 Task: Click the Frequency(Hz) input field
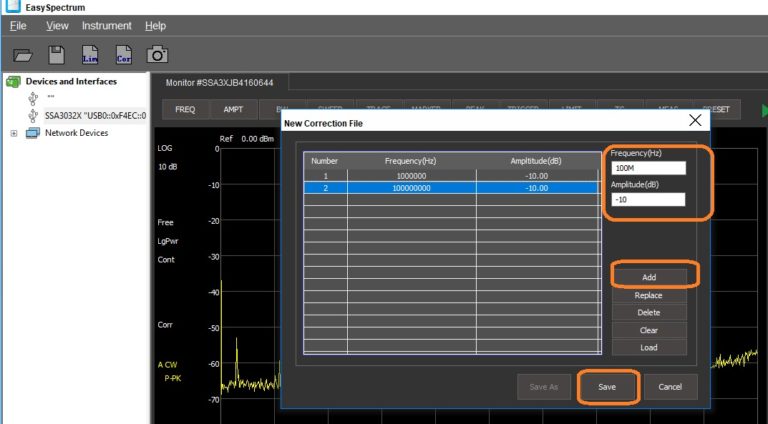pyautogui.click(x=647, y=168)
